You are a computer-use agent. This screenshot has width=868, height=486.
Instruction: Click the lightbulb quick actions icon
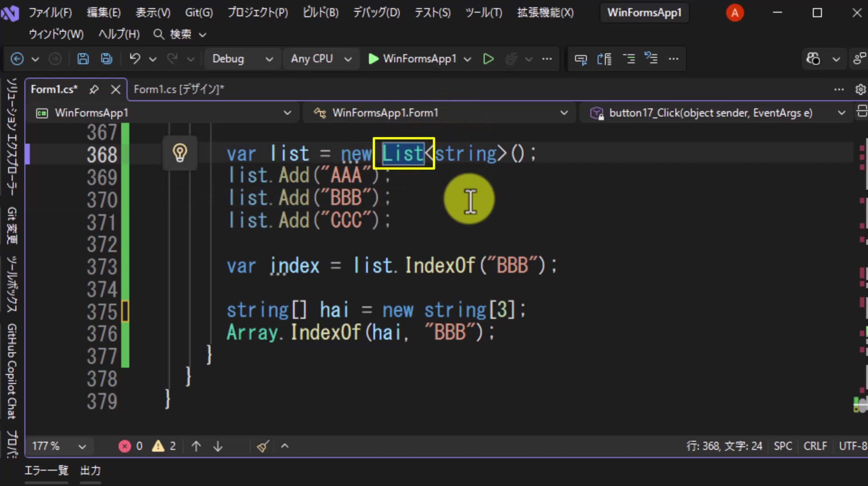[x=180, y=153]
